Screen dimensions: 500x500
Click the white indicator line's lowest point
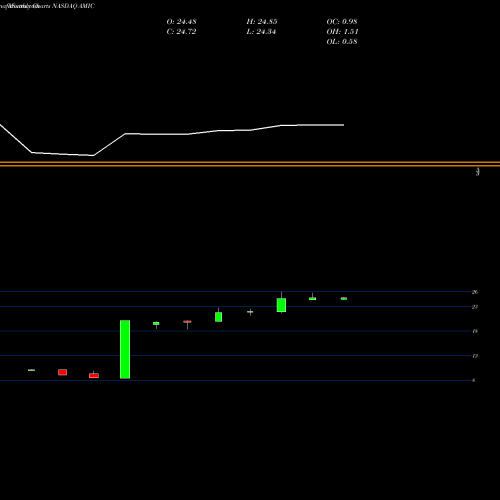pos(93,155)
